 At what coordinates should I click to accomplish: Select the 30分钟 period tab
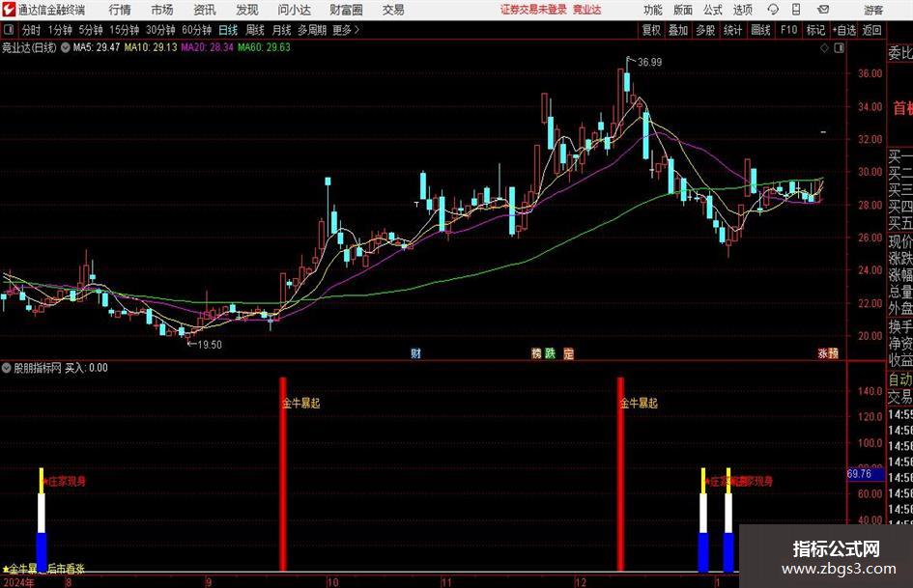160,30
